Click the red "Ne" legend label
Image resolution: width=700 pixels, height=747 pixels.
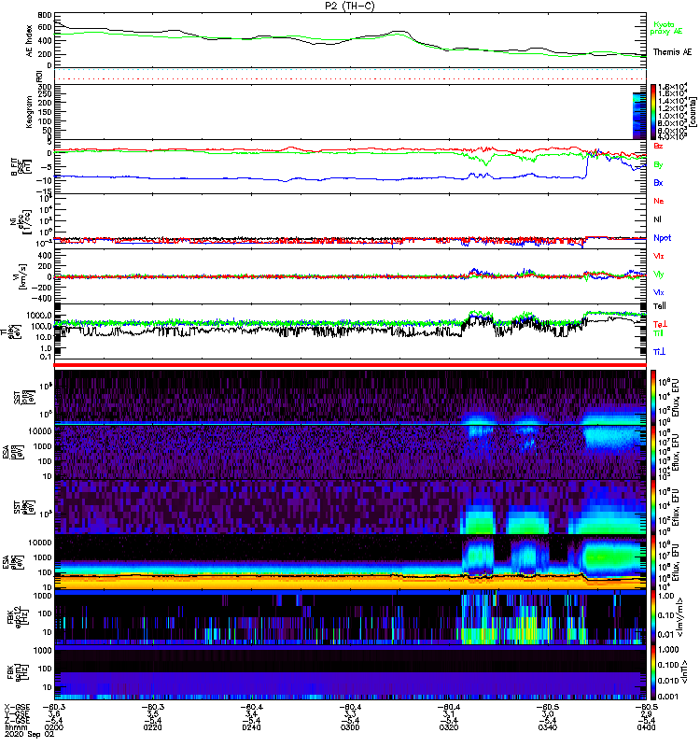tap(658, 201)
